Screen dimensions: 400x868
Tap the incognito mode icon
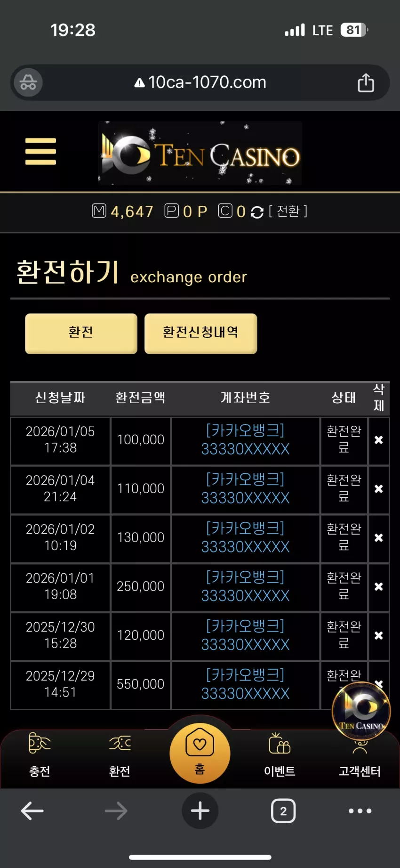(x=28, y=83)
